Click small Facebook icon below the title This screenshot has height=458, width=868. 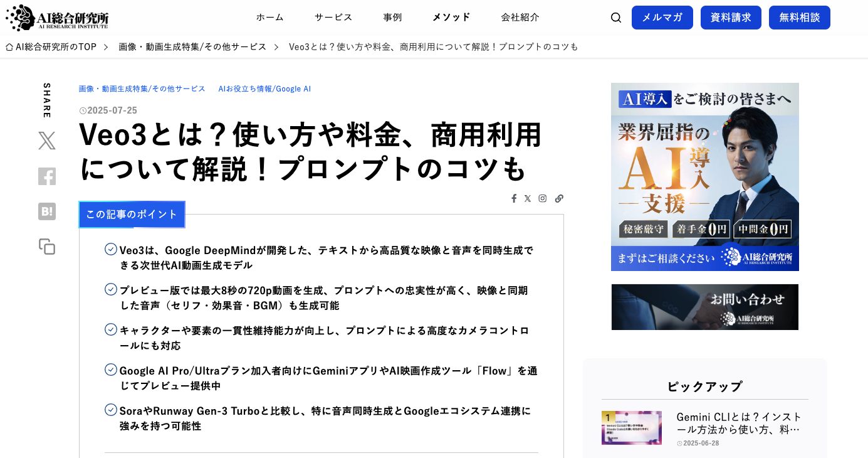click(514, 198)
